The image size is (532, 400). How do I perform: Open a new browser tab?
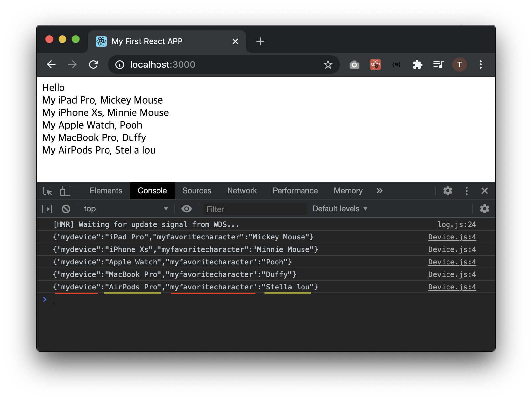click(260, 41)
